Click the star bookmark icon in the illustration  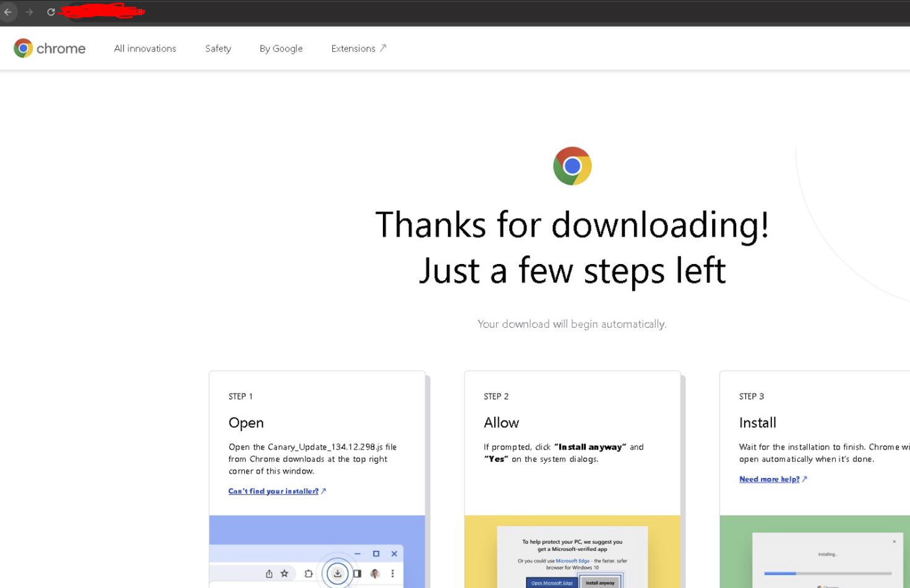pyautogui.click(x=285, y=574)
